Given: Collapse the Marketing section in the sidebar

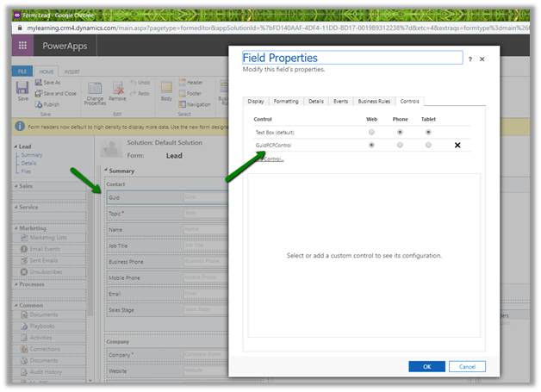Looking at the screenshot, I should point(15,228).
